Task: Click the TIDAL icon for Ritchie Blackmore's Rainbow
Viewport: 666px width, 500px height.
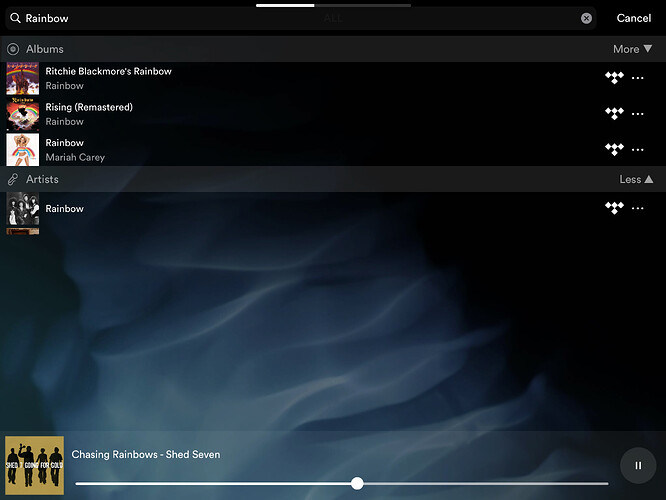Action: click(x=614, y=79)
